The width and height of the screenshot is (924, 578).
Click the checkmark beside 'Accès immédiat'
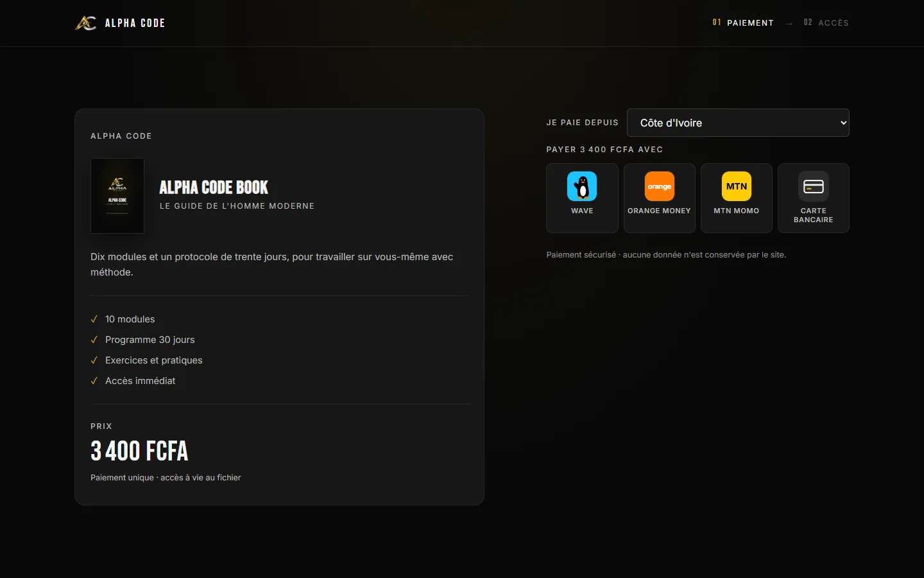pyautogui.click(x=94, y=381)
